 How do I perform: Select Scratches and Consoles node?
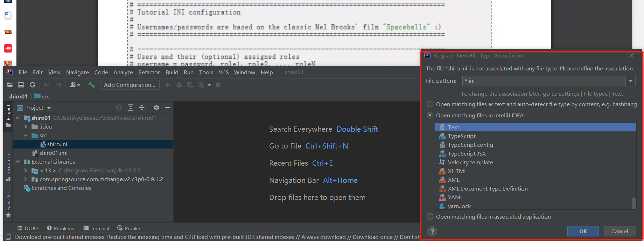(x=61, y=188)
